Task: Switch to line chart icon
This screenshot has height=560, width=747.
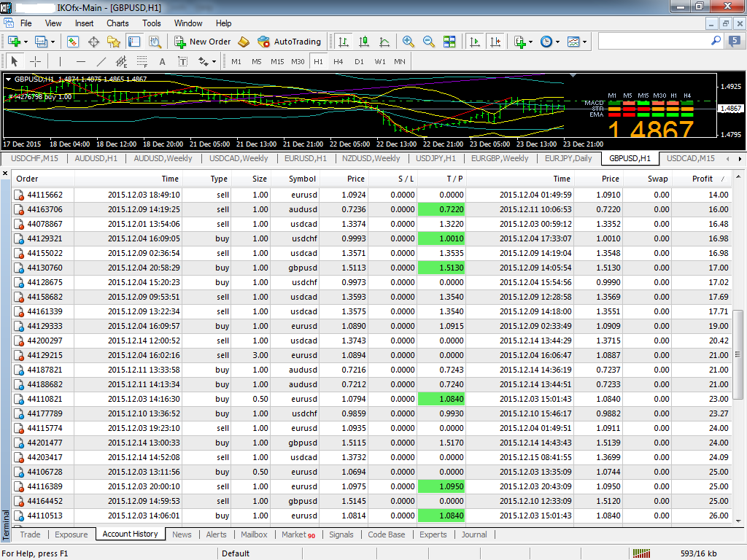Action: click(384, 42)
